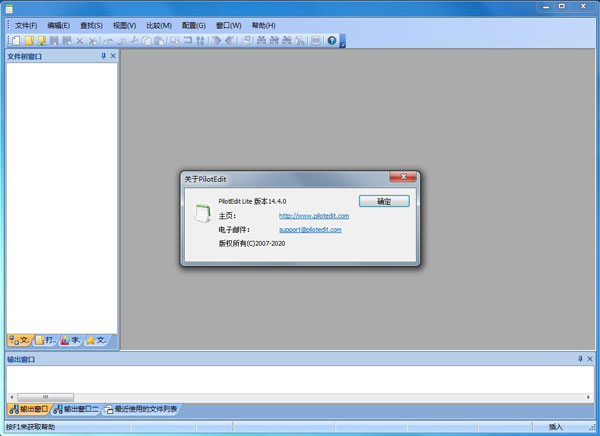
Task: Click the output window horizontal scrollbar thumb
Action: point(46,397)
